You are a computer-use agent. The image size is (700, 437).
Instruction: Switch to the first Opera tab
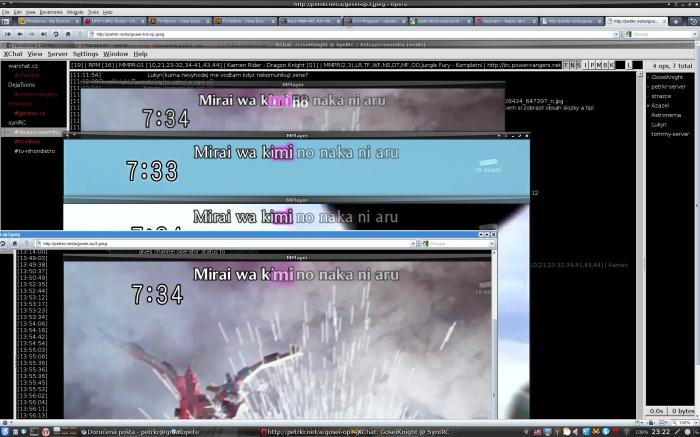[x=48, y=21]
